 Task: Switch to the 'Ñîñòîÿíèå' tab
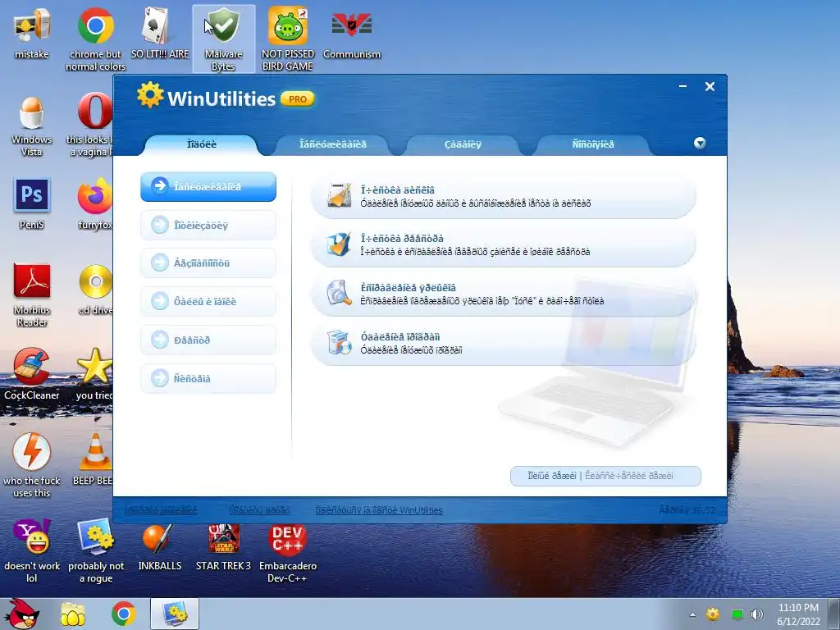click(x=593, y=144)
